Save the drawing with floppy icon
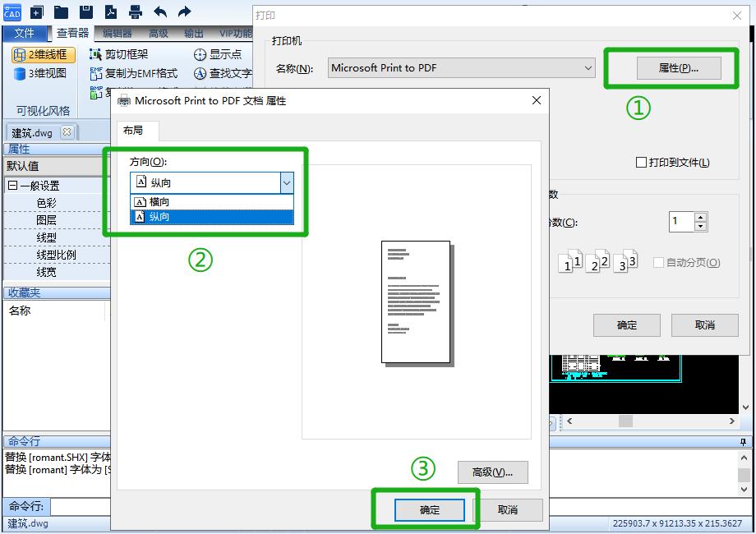756x534 pixels. [85, 12]
